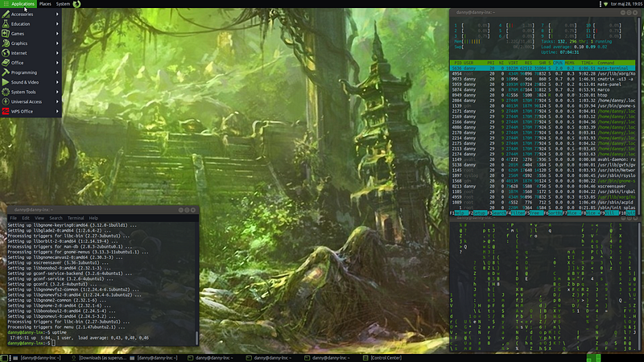644x362 pixels.
Task: Click the three-dot tray handle icon
Action: click(600, 4)
